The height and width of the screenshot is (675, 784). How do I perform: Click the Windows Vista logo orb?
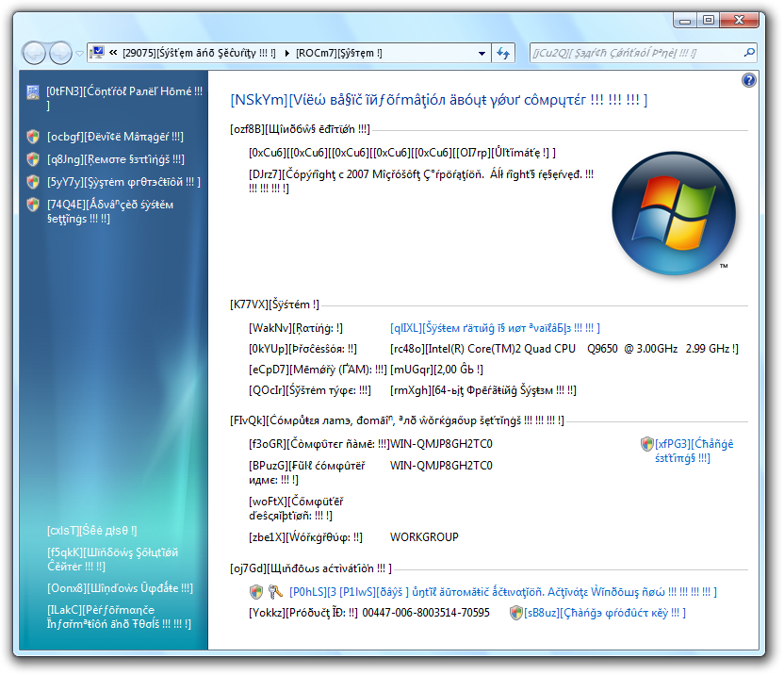tap(674, 214)
